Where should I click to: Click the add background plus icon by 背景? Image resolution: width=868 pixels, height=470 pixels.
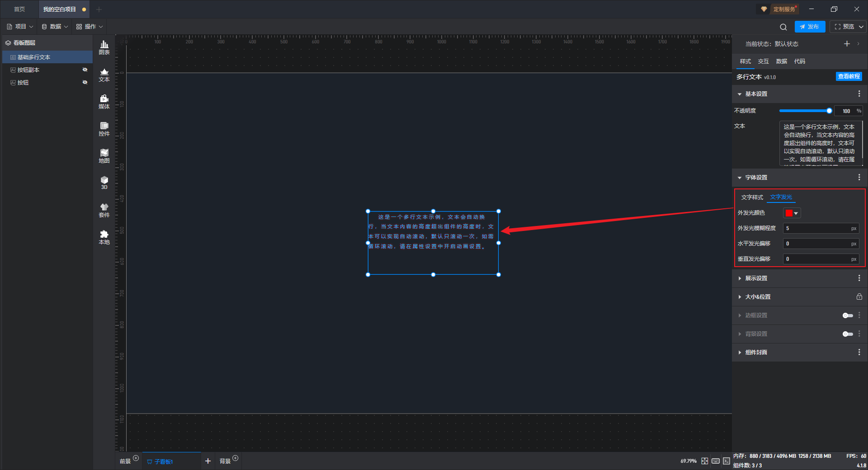pyautogui.click(x=235, y=458)
